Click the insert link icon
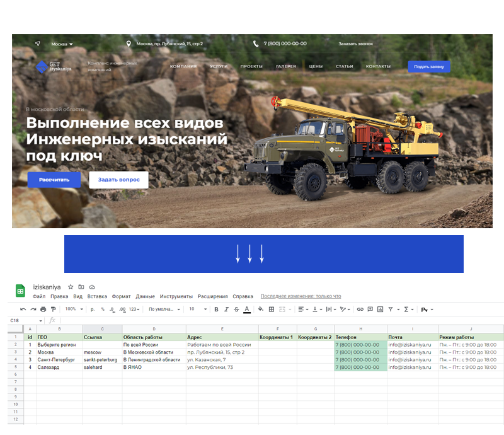 (360, 310)
